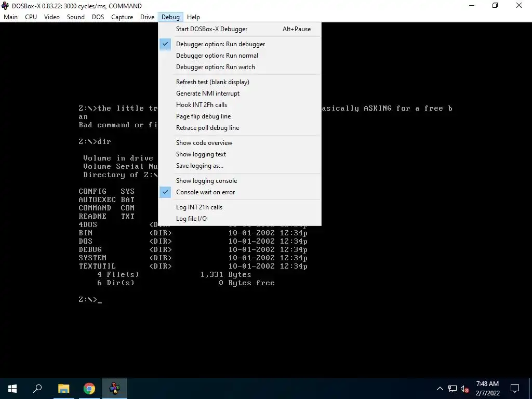Uncheck Console wait on error

tap(240, 192)
